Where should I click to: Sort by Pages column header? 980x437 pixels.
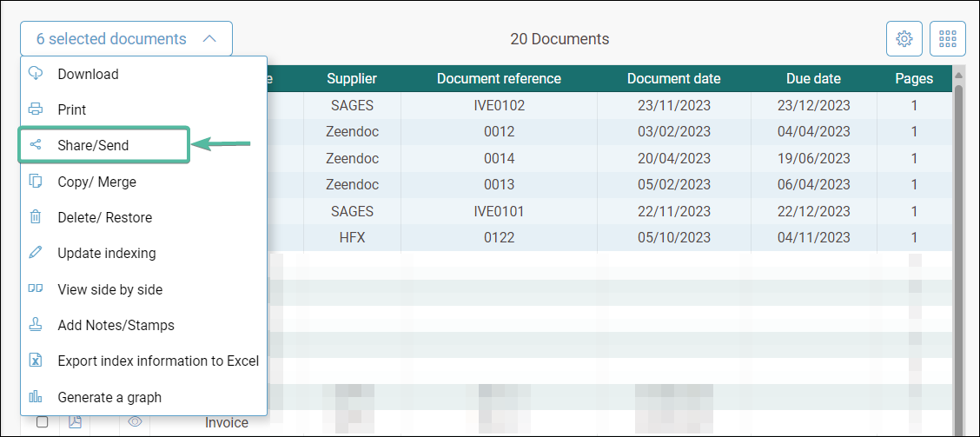pos(914,79)
